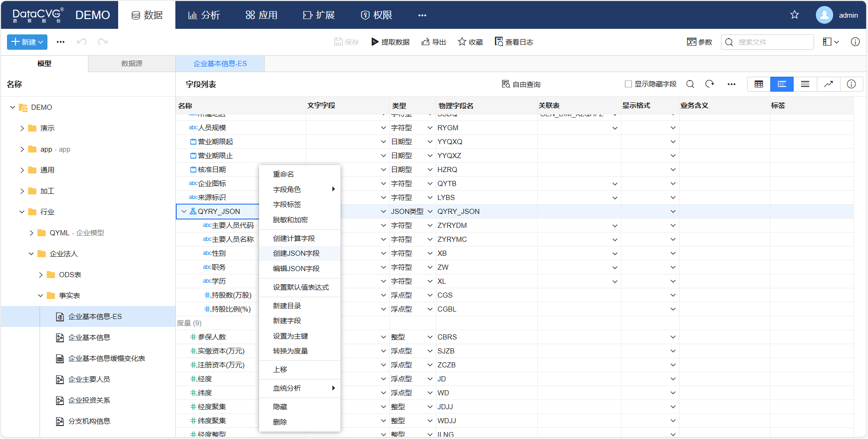Expand the 加工 folder
Viewport: 868px width, 439px height.
point(22,191)
